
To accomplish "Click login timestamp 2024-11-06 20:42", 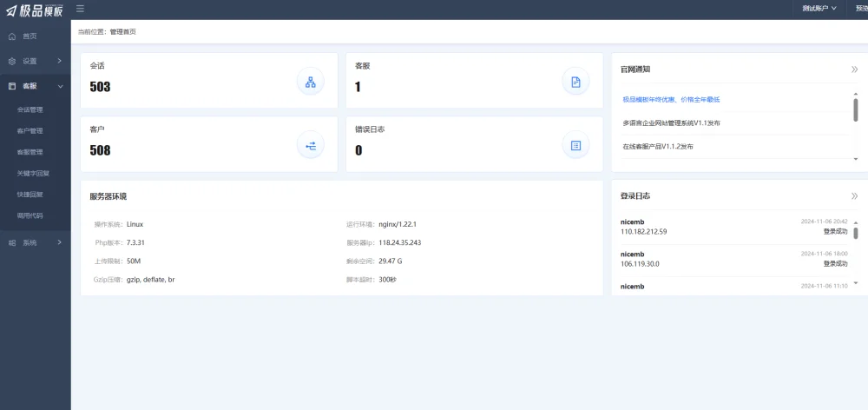I will click(x=825, y=222).
